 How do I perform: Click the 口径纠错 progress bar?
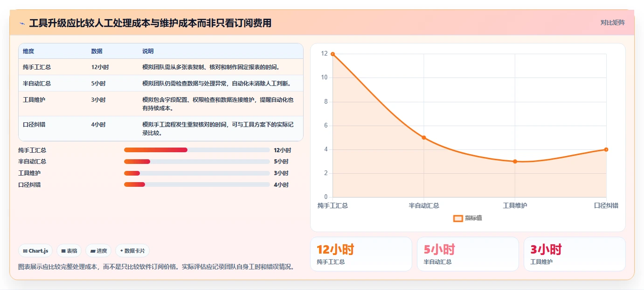coord(197,184)
